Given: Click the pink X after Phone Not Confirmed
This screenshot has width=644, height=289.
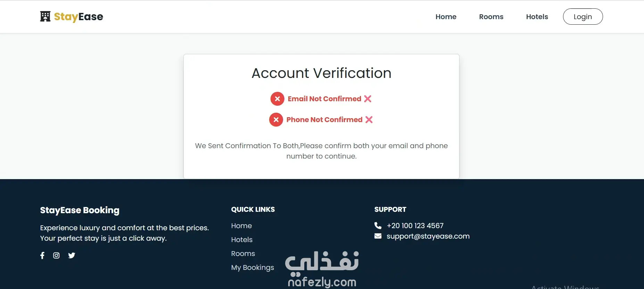Looking at the screenshot, I should tap(369, 120).
